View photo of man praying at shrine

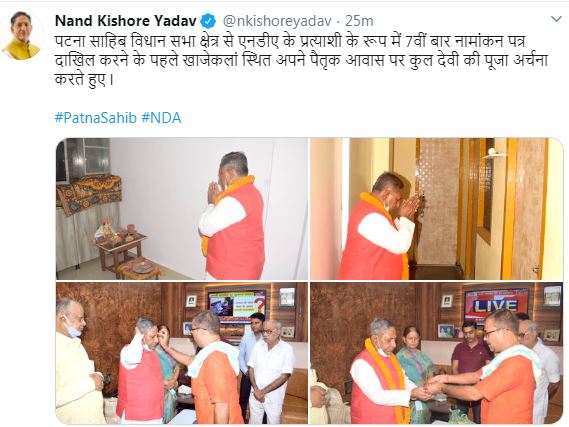(x=182, y=209)
